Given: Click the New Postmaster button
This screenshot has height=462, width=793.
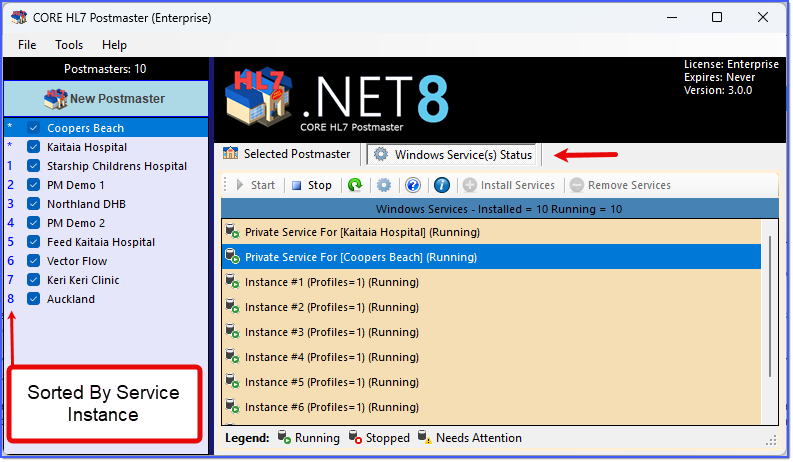Looking at the screenshot, I should coord(106,99).
